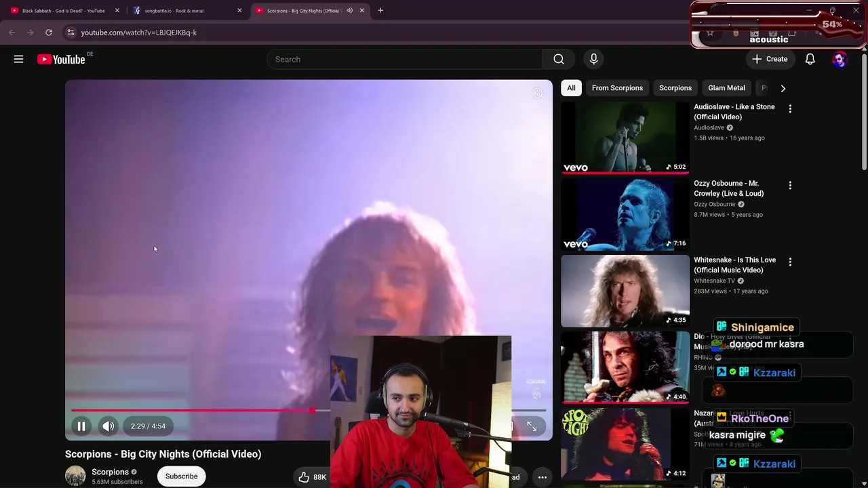Image resolution: width=868 pixels, height=488 pixels.
Task: Select the All filter chip
Action: coord(571,88)
